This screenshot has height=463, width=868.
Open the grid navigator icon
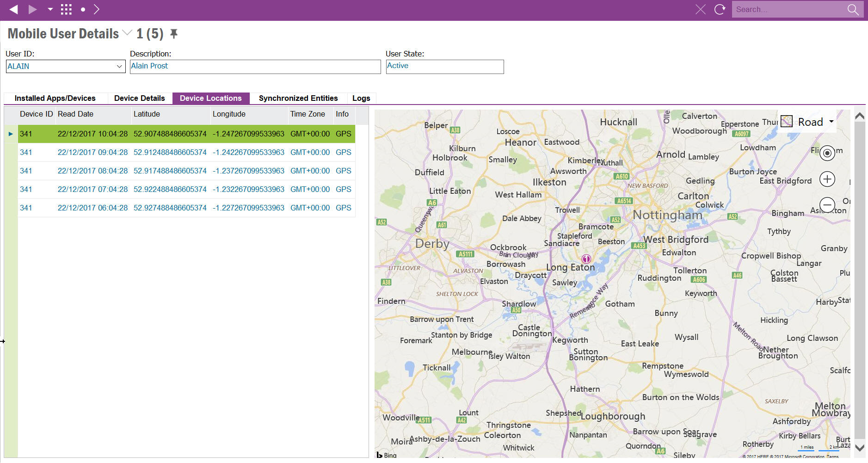pyautogui.click(x=66, y=9)
